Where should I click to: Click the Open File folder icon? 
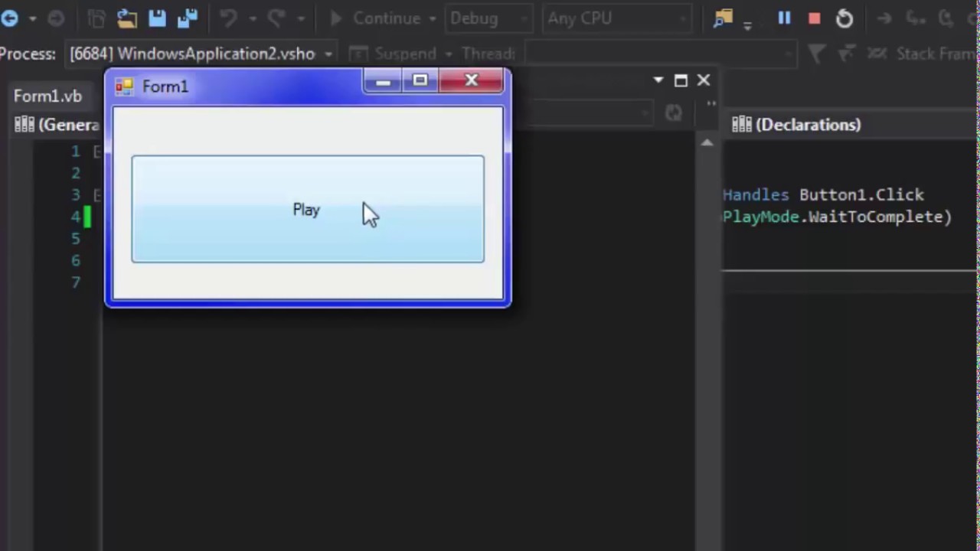127,18
